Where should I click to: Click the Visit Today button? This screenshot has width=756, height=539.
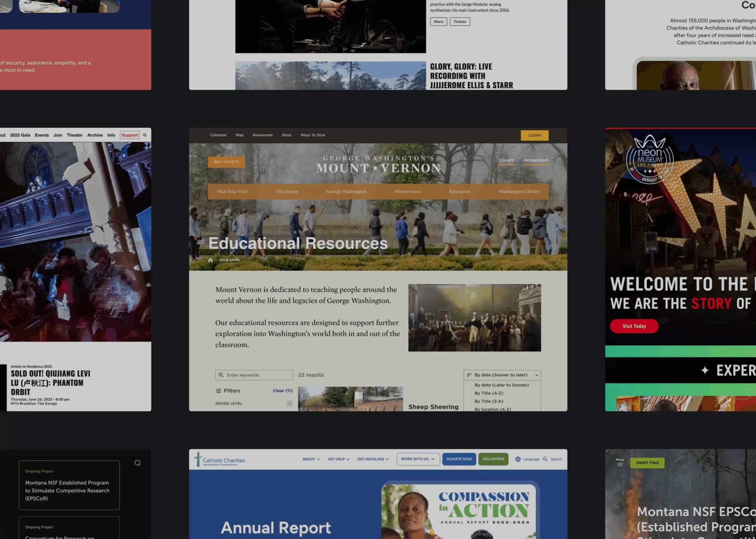tap(634, 326)
